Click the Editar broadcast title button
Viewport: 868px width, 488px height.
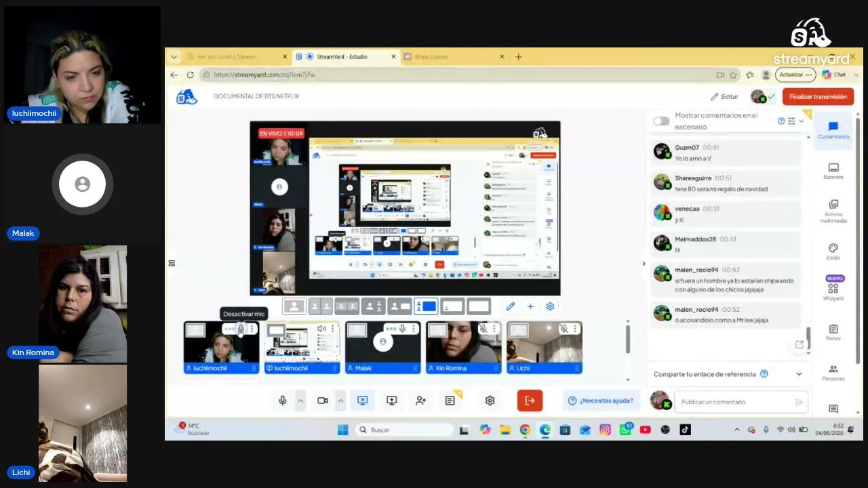pos(724,96)
